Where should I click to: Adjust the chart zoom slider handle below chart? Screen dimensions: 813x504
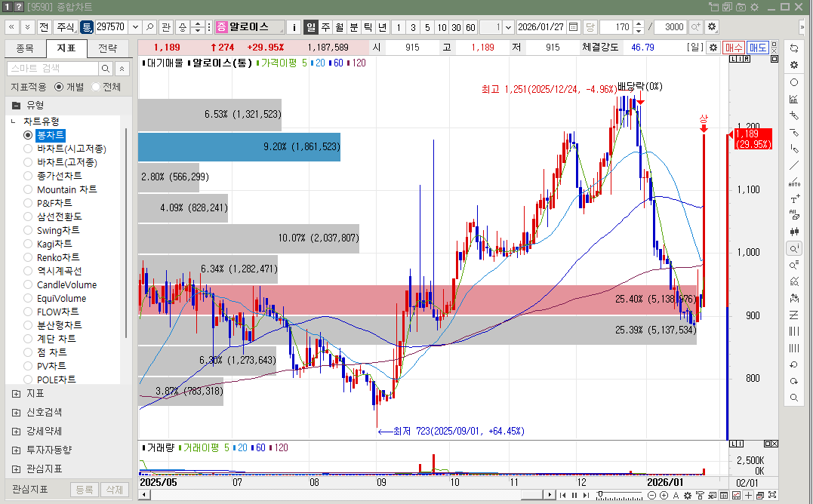point(600,495)
